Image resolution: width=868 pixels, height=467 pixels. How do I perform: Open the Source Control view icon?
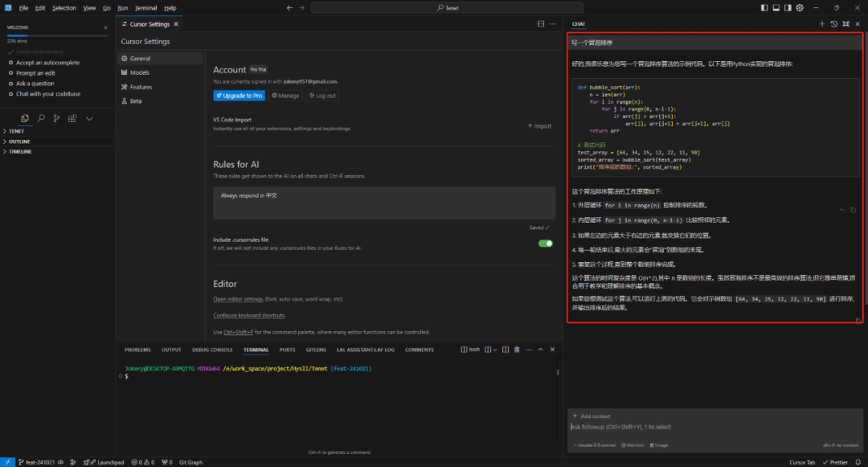pyautogui.click(x=56, y=118)
